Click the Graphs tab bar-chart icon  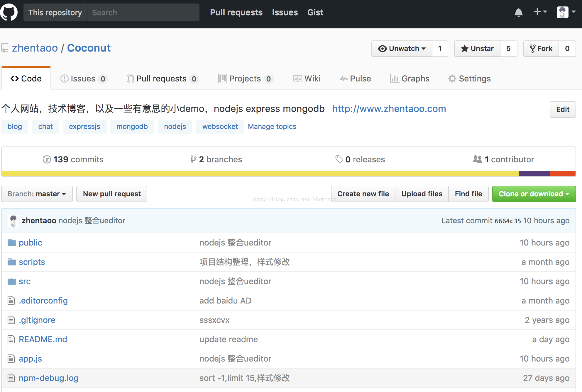(395, 78)
